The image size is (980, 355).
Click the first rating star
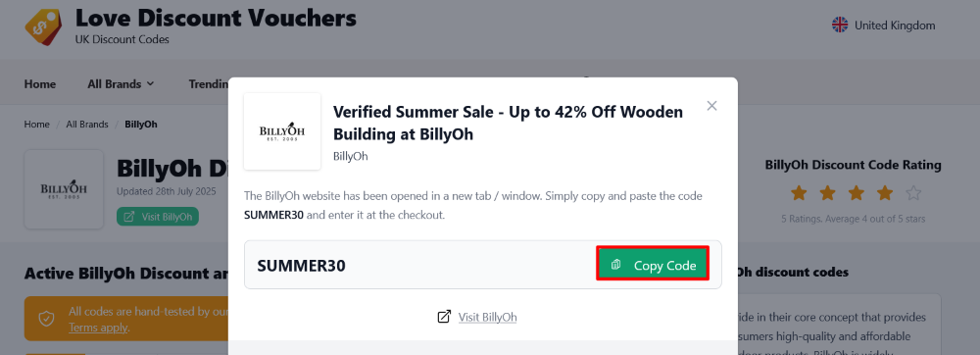[799, 192]
